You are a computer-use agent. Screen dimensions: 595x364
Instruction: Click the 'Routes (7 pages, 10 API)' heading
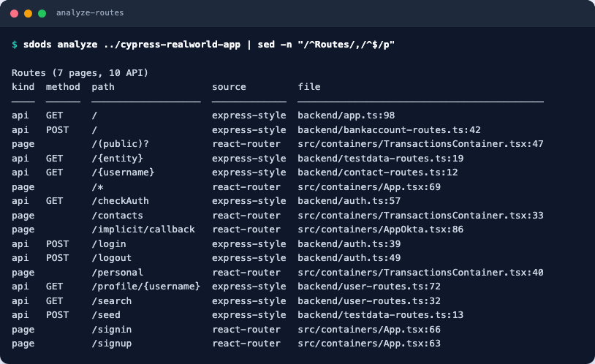point(80,73)
